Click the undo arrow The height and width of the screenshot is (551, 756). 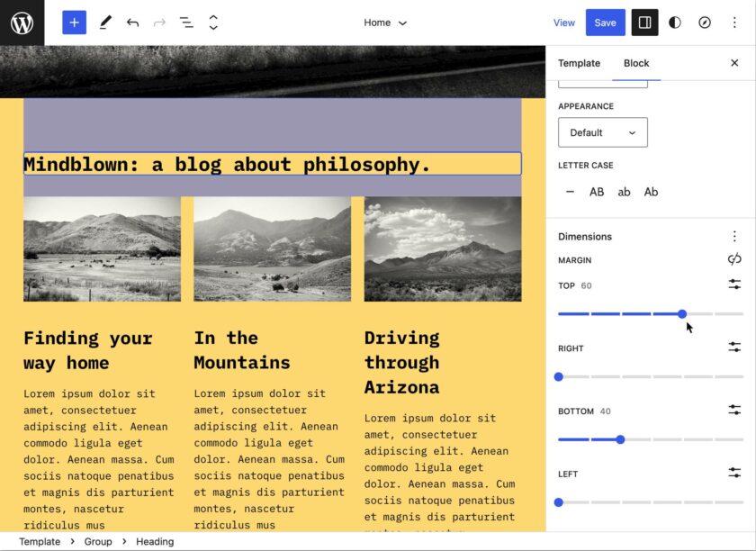(x=132, y=23)
